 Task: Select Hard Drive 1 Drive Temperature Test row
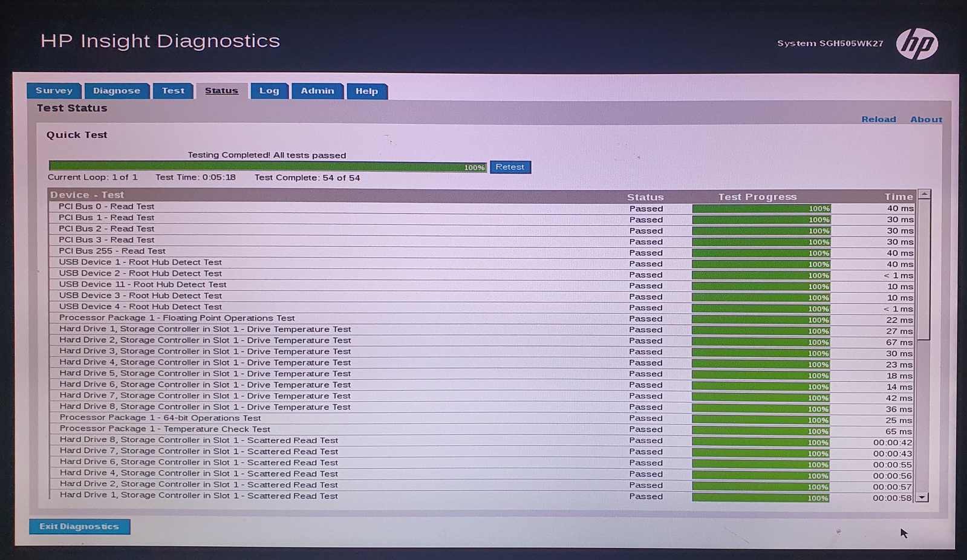(x=482, y=330)
